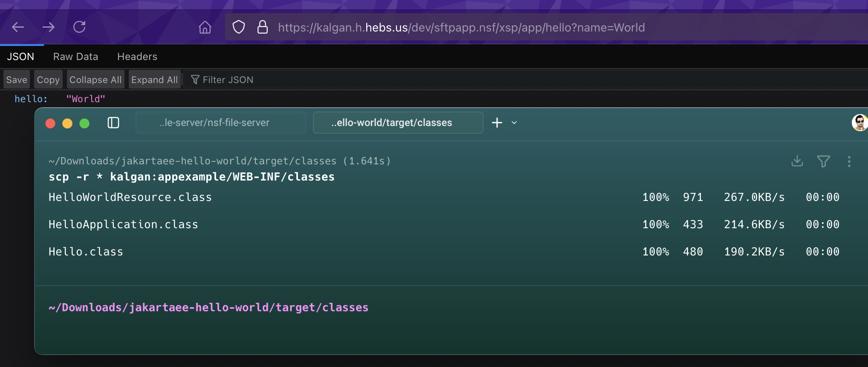Collapse all JSON nodes
This screenshot has width=868, height=367.
click(95, 80)
